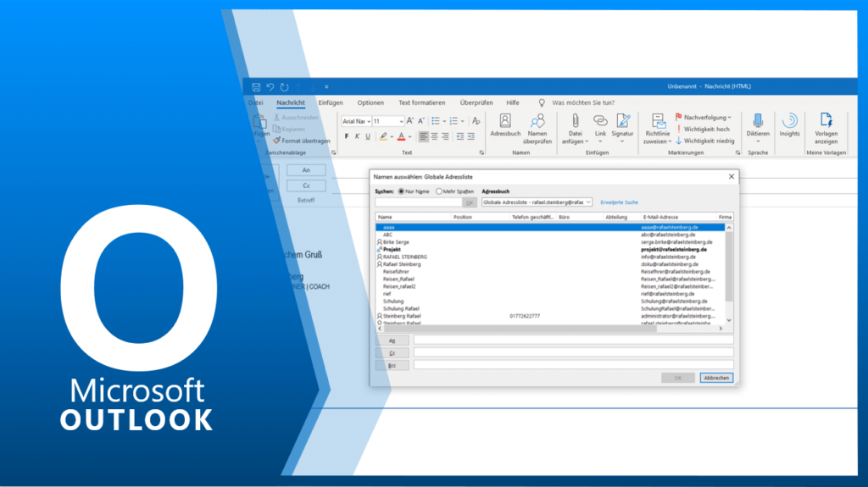The image size is (868, 487).
Task: Click the Bcc button in the dialog
Action: 392,365
